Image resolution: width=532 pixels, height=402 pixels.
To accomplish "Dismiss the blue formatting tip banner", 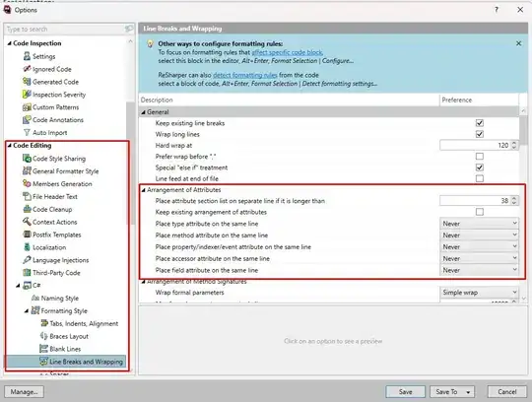I will click(518, 43).
